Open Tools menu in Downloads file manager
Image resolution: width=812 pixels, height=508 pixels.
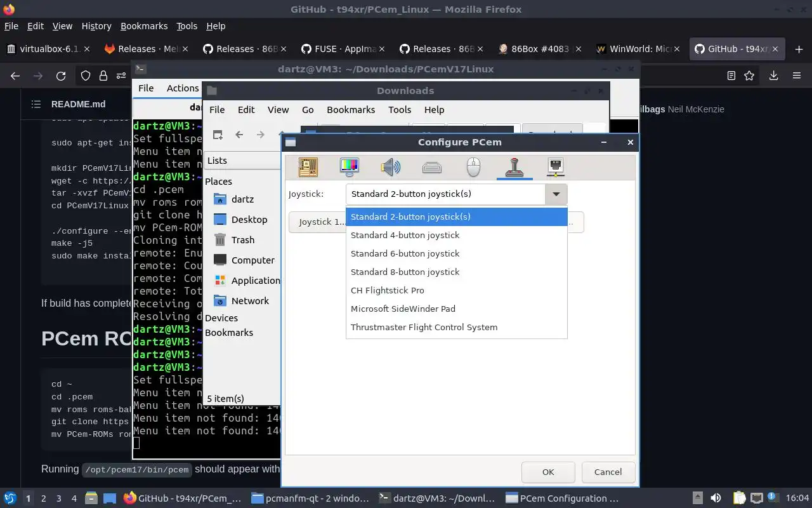[400, 110]
